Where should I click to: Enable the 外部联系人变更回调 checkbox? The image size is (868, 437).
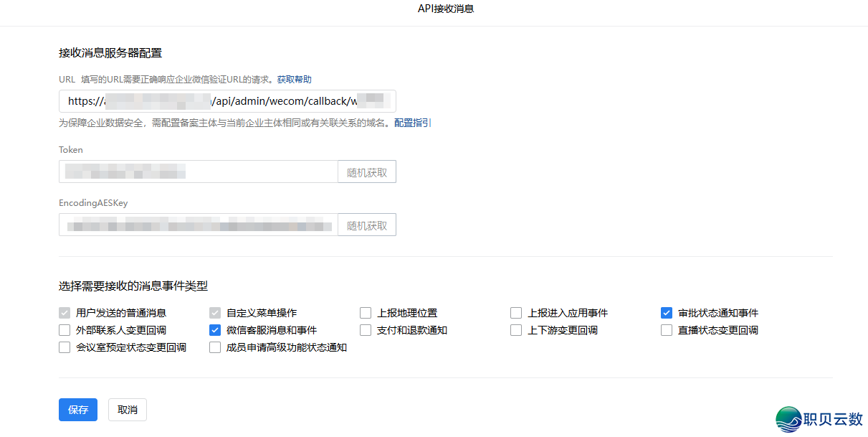pos(65,329)
